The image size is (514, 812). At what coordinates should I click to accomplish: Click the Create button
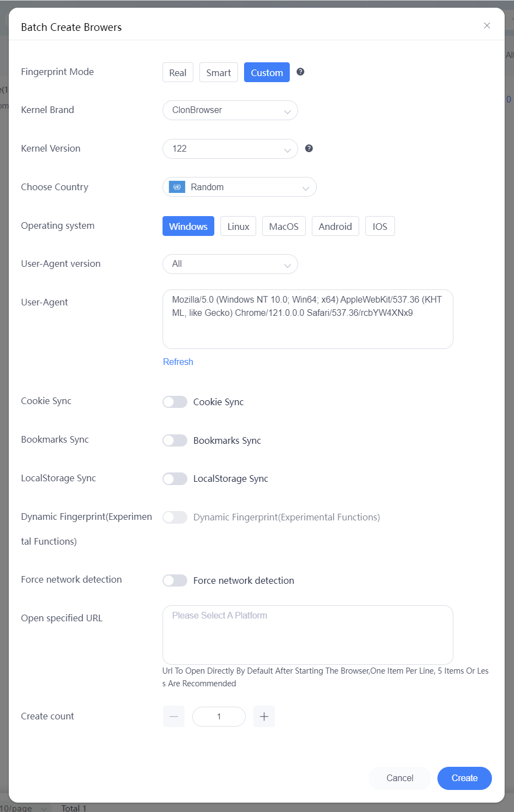[464, 778]
